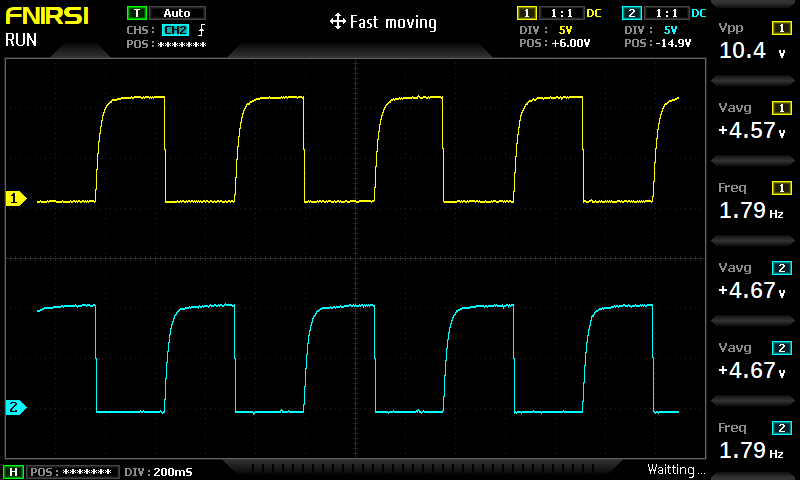800x480 pixels.
Task: Click the Waitting... status text
Action: point(676,469)
